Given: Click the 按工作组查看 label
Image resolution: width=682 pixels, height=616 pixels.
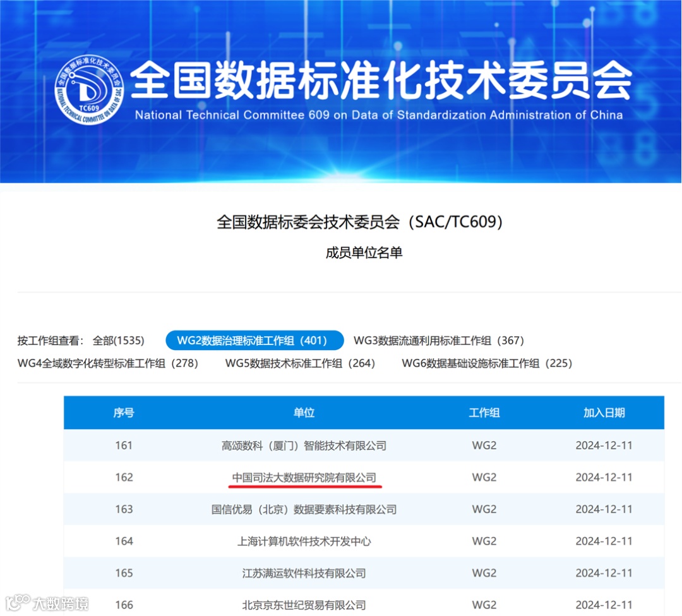Looking at the screenshot, I should click(50, 340).
